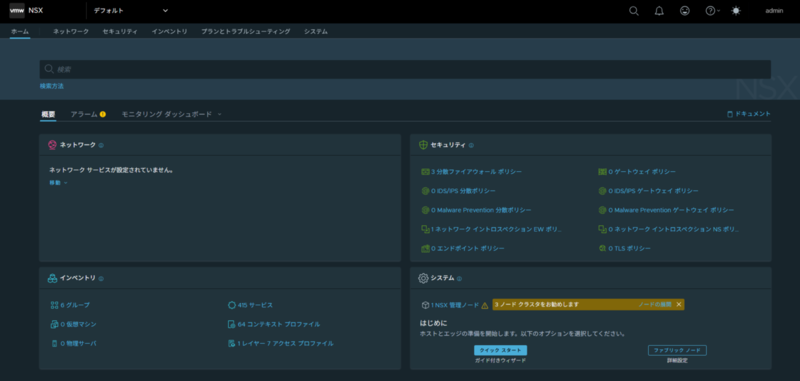This screenshot has width=800, height=381.
Task: Click the セキュリティ panel shield icon
Action: point(423,145)
